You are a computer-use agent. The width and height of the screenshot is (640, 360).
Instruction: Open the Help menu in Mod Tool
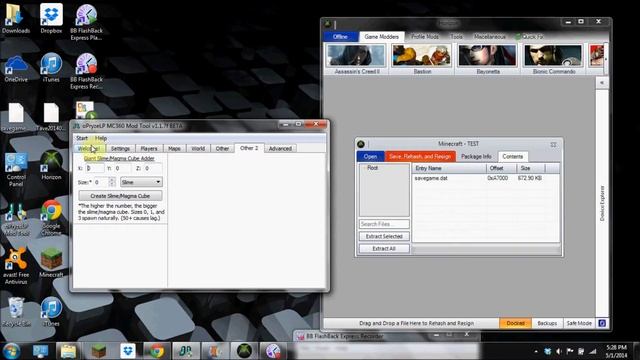tap(101, 138)
